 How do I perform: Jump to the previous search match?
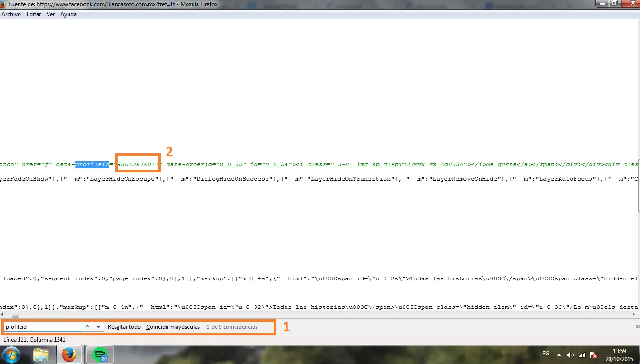[x=88, y=327]
